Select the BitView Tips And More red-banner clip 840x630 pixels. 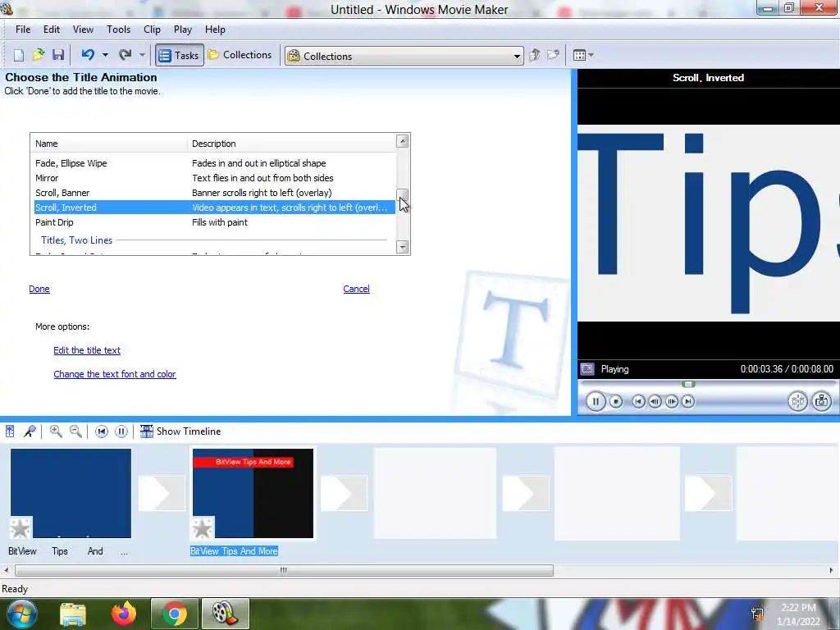point(253,493)
